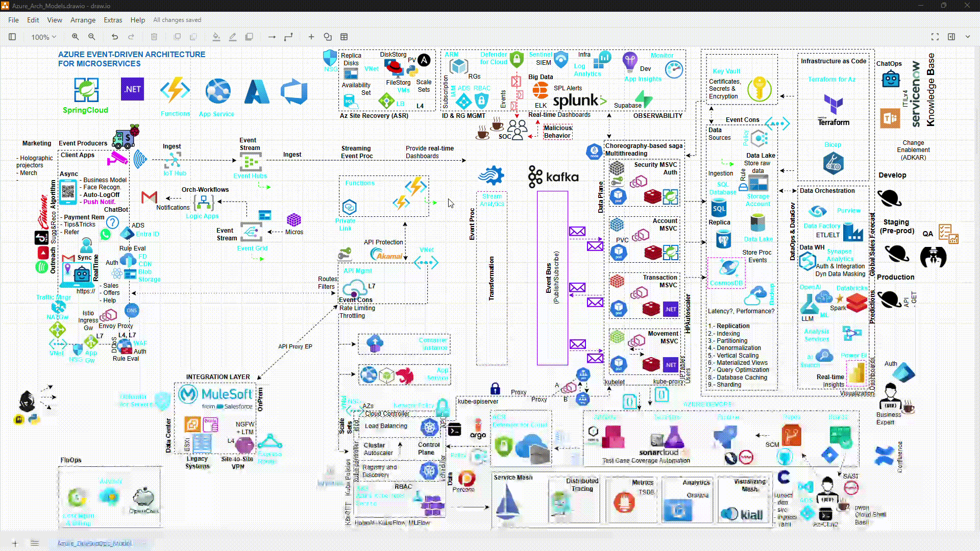Open the connection arrow style
The image size is (980, 551).
pos(272,37)
